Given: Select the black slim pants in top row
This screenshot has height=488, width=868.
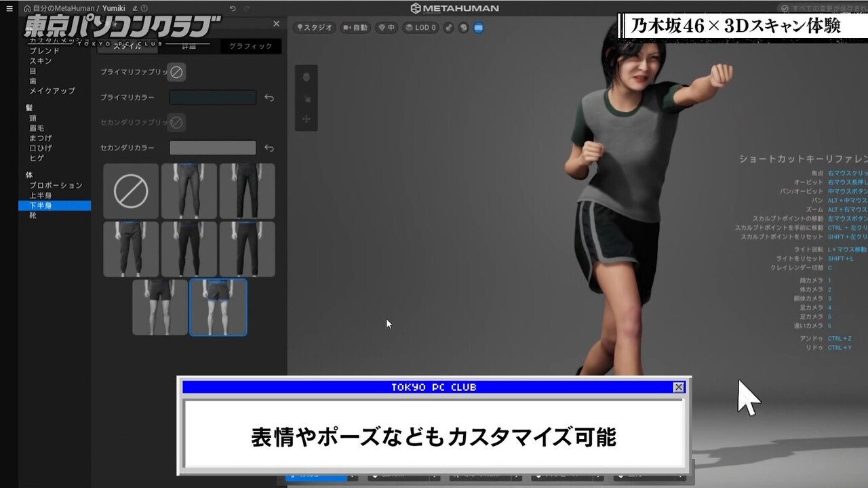Looking at the screenshot, I should point(248,191).
